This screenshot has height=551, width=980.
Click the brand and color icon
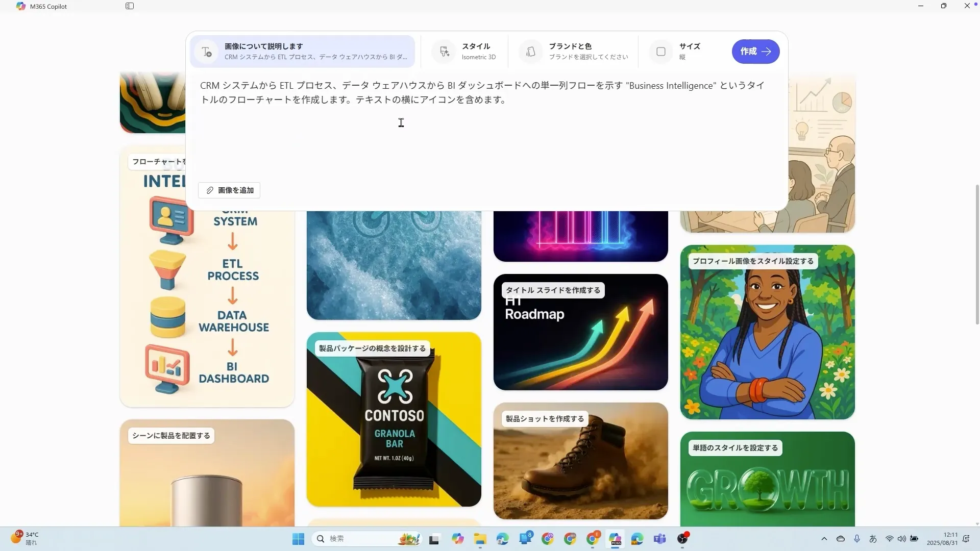point(530,51)
